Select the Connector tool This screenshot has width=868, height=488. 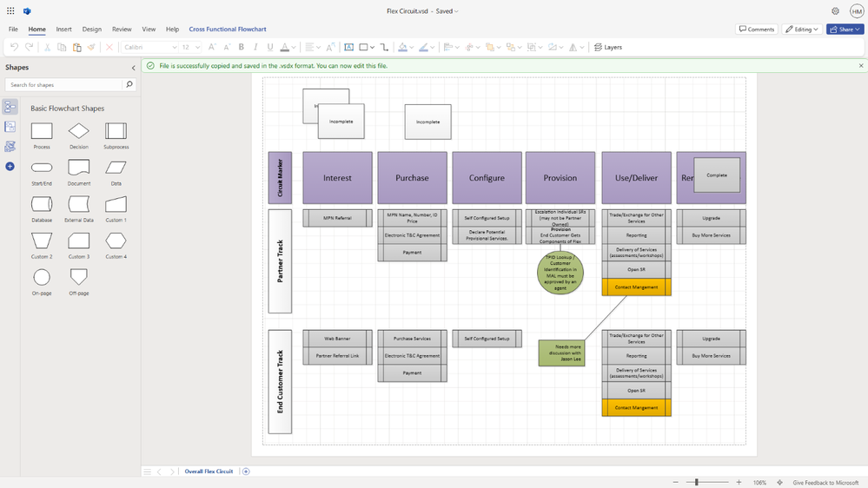(x=384, y=47)
